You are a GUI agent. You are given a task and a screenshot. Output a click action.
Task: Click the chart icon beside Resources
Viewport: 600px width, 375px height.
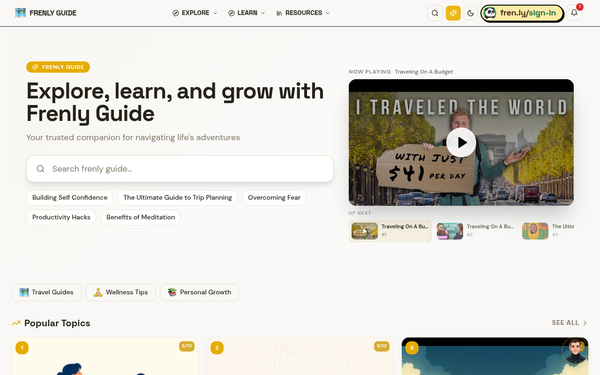[x=279, y=13]
